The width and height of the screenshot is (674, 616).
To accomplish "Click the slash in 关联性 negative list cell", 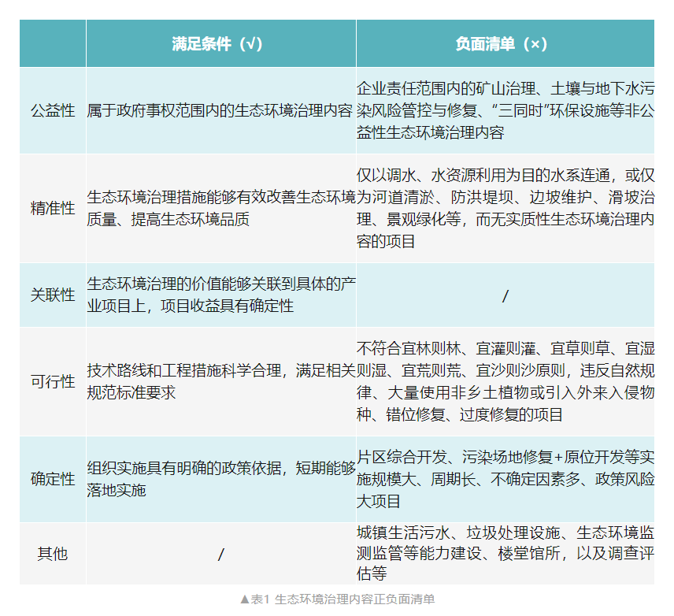I will click(x=505, y=295).
